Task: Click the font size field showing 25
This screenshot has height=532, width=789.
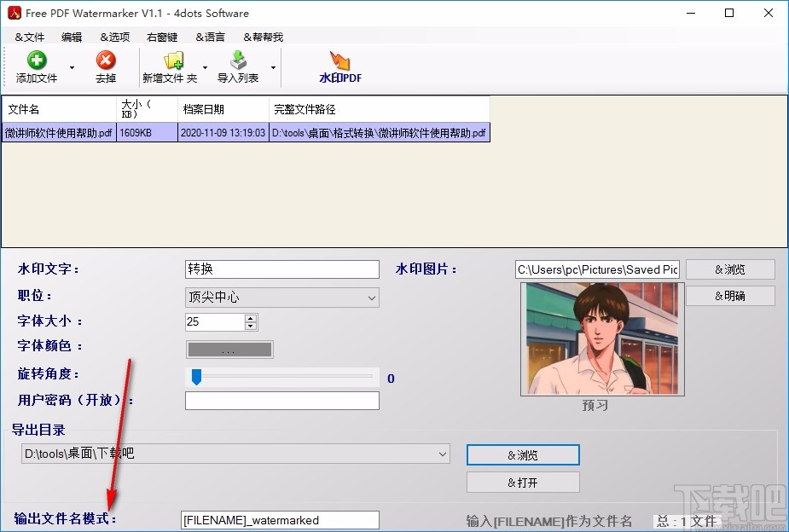Action: pyautogui.click(x=215, y=321)
